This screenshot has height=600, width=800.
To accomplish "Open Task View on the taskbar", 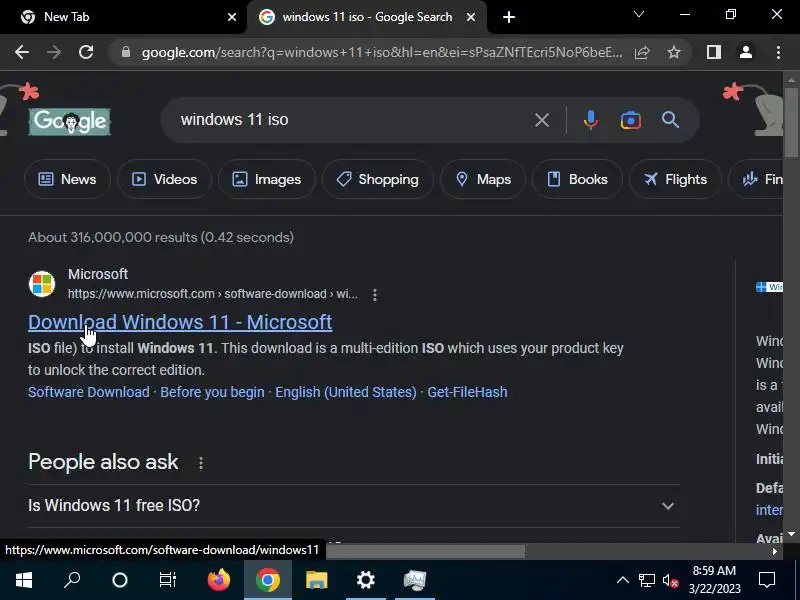I will click(167, 580).
